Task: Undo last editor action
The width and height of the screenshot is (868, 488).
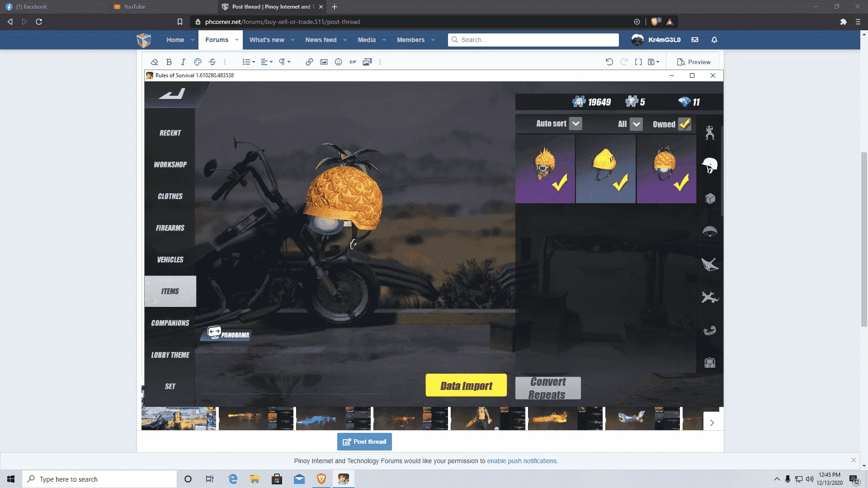Action: tap(609, 62)
